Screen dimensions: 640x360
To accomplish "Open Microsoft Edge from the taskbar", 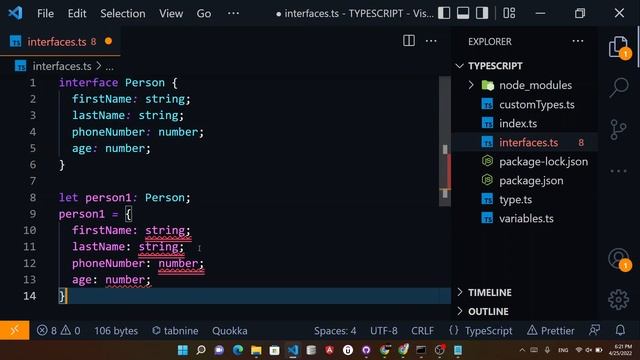I will coord(238,350).
